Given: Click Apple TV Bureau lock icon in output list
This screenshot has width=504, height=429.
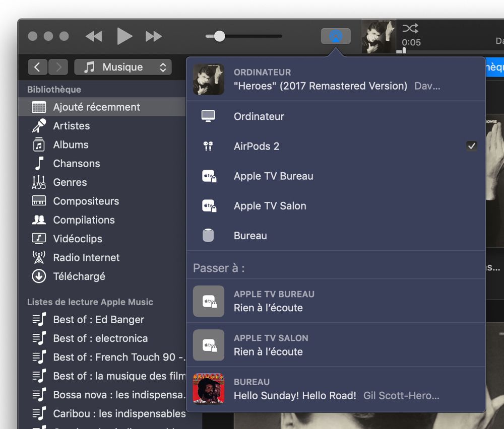Looking at the screenshot, I should coord(209,176).
